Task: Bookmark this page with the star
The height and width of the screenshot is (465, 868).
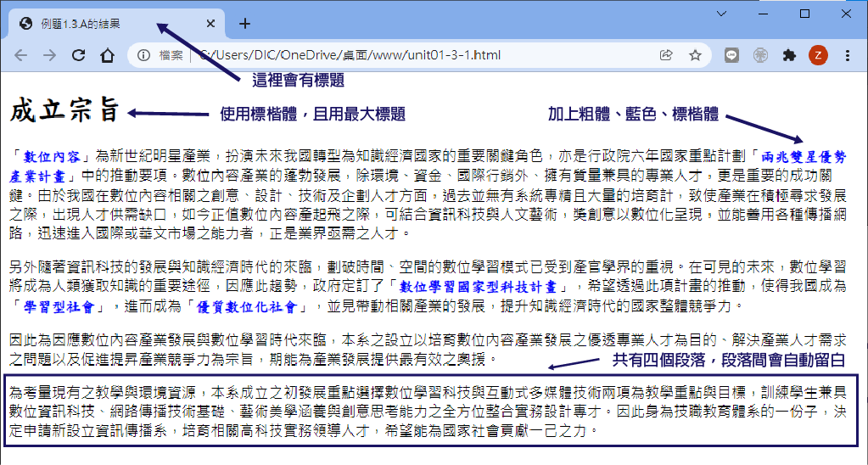Action: (x=695, y=55)
